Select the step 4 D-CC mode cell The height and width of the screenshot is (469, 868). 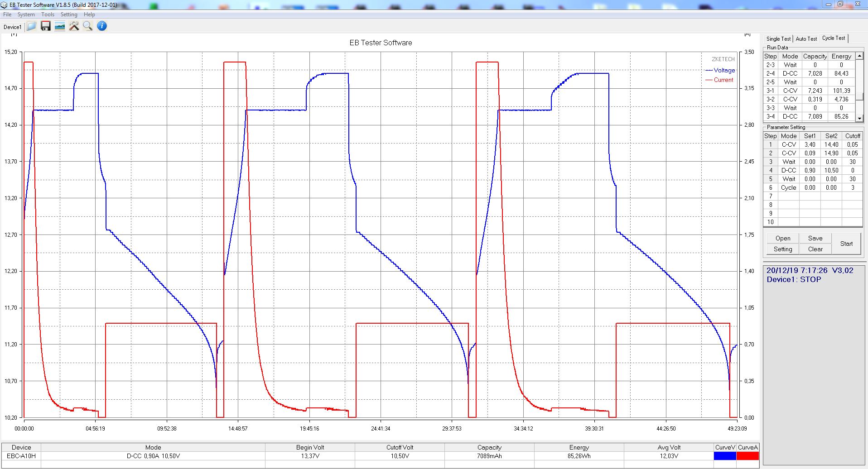point(788,170)
